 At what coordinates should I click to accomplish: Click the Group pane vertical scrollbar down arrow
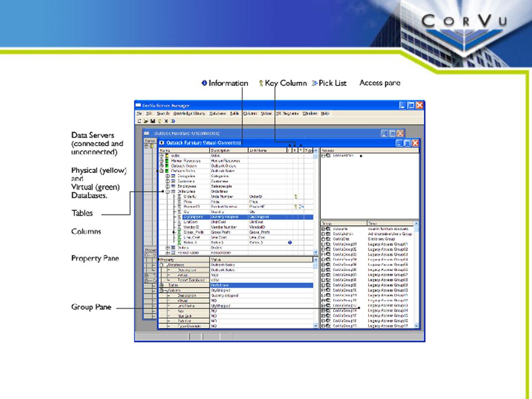point(416,326)
